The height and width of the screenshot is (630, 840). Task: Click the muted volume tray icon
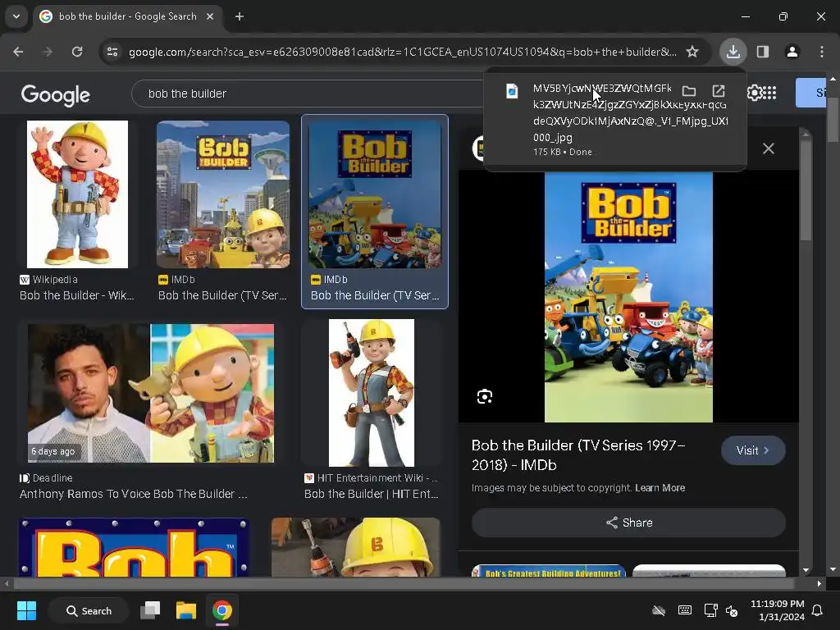tap(731, 610)
